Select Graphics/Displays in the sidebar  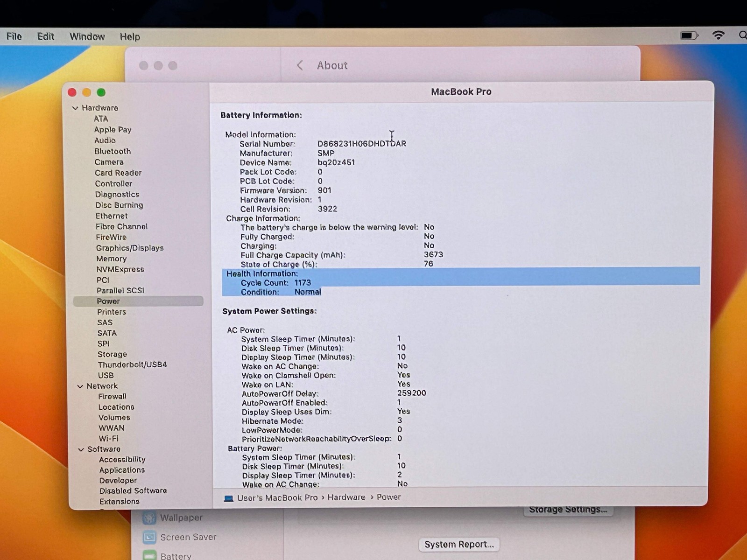[130, 248]
